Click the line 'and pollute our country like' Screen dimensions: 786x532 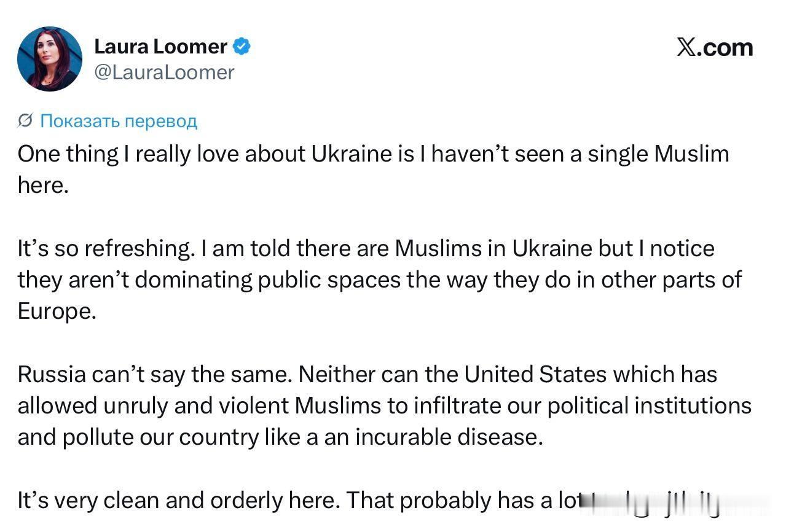point(281,437)
